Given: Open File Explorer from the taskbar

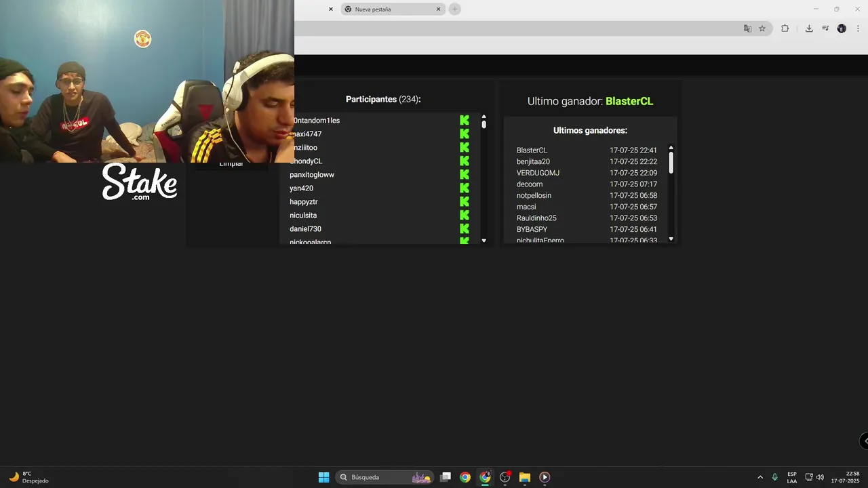Looking at the screenshot, I should point(524,477).
